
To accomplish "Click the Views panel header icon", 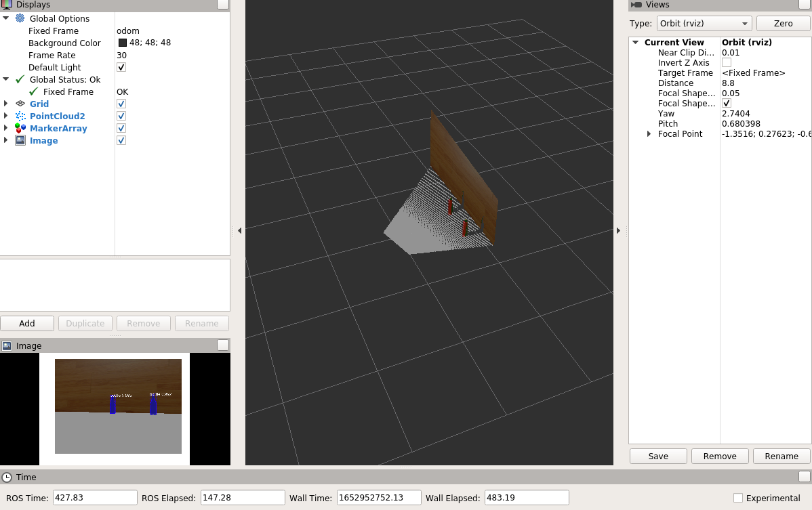I will 636,5.
